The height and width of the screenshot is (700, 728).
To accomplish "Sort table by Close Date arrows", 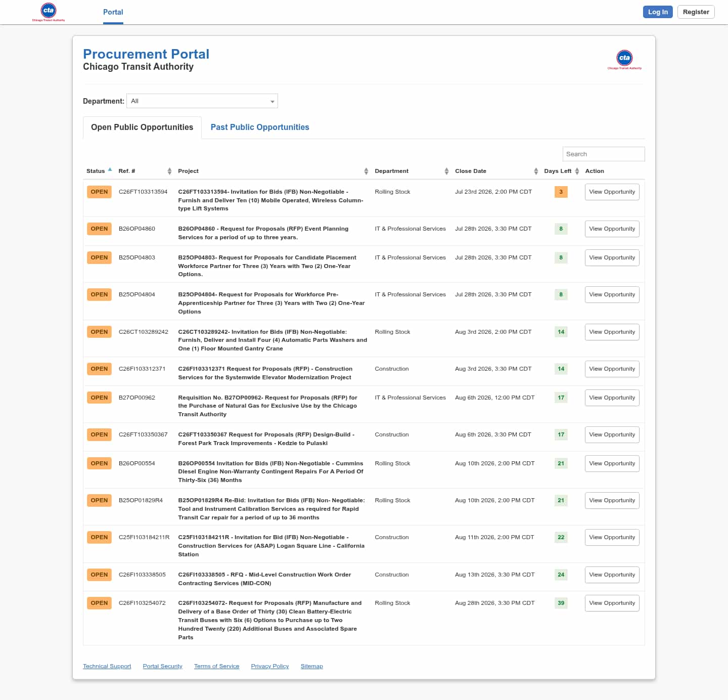I will (x=536, y=171).
